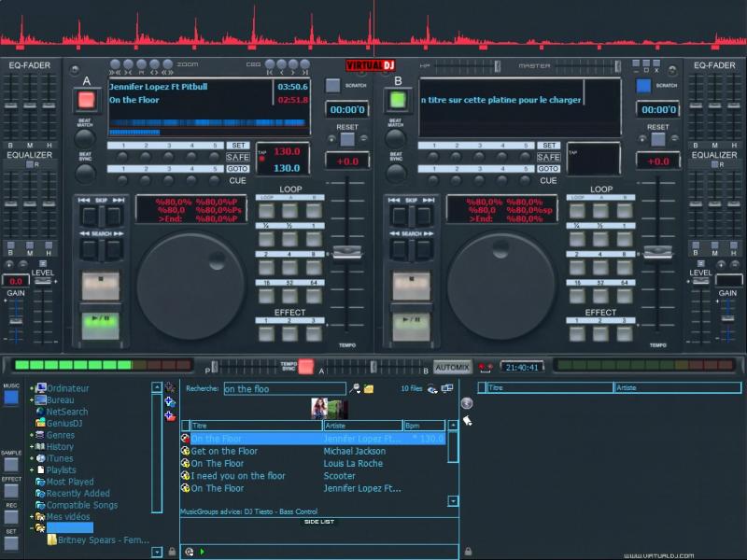Expand the Playlists folder
The image size is (747, 560).
(31, 470)
